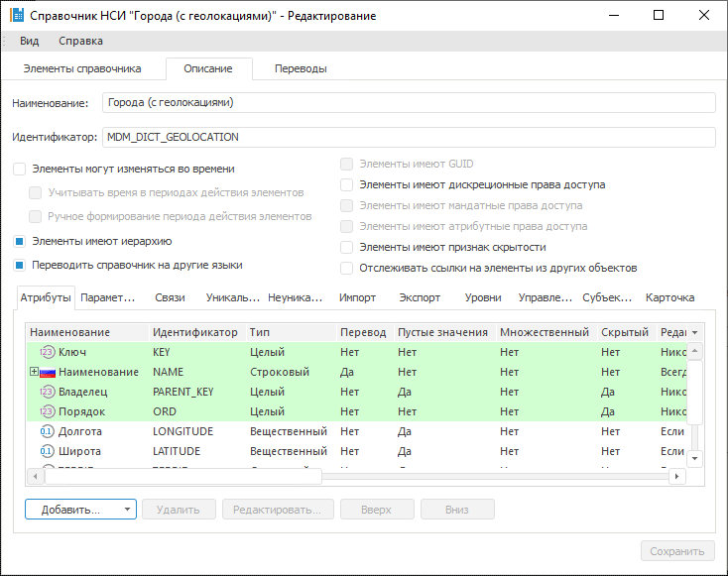Click the real-number icon beside Долгота
The width and height of the screenshot is (728, 576).
click(47, 431)
